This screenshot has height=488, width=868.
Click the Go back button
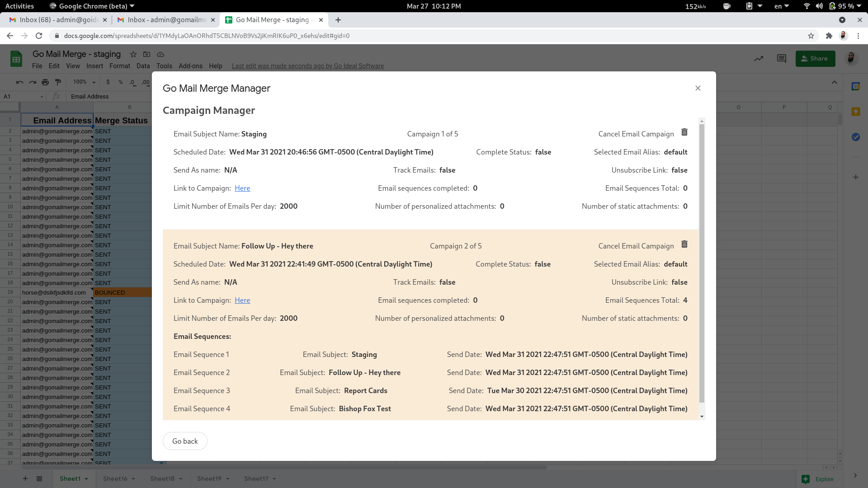(x=185, y=441)
